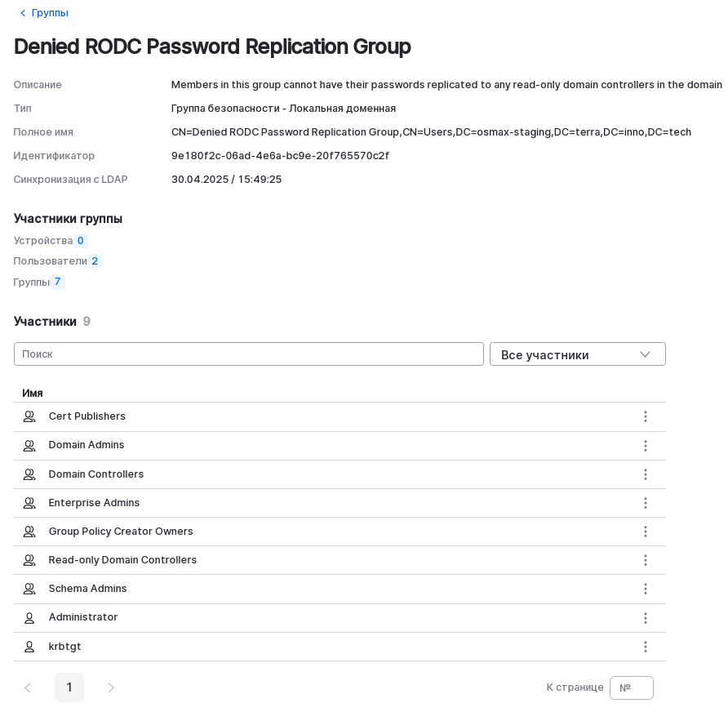728x712 pixels.
Task: Click group icon next to Schema Admins
Action: tap(29, 589)
